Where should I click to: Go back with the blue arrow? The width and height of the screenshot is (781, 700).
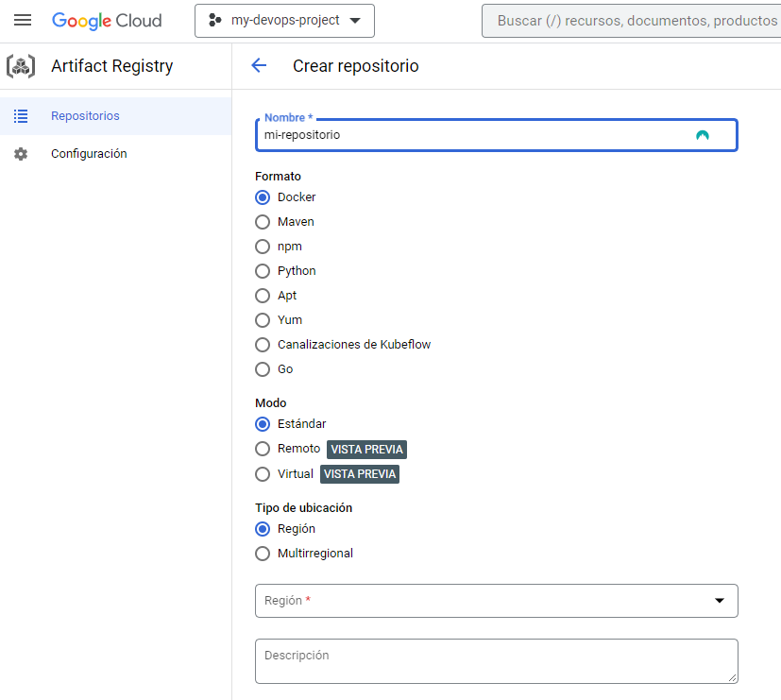[x=259, y=65]
